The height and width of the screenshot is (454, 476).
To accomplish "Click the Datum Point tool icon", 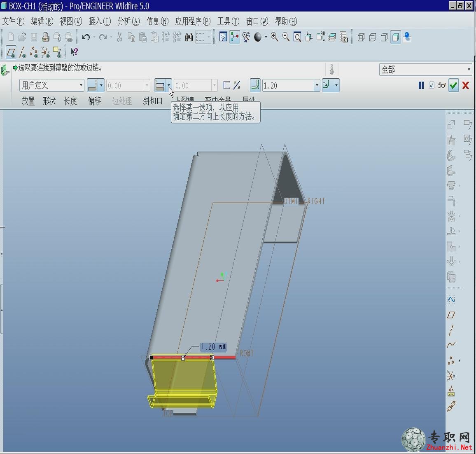I will click(x=451, y=361).
